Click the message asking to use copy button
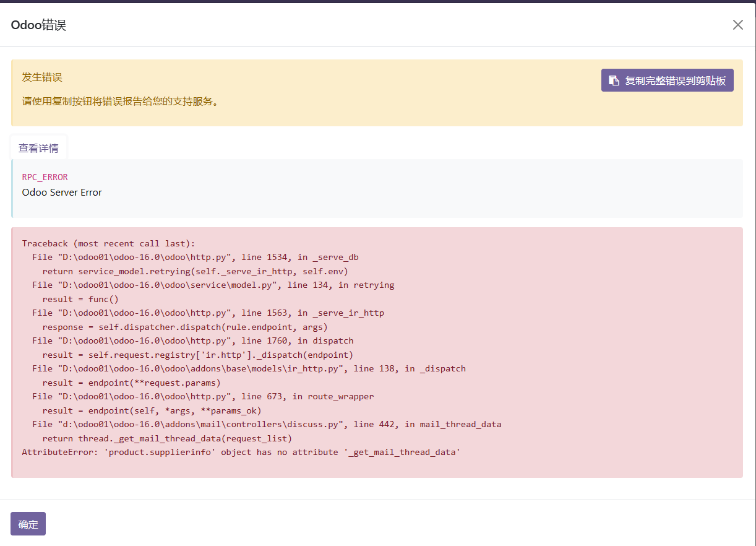This screenshot has height=546, width=756. [x=121, y=102]
